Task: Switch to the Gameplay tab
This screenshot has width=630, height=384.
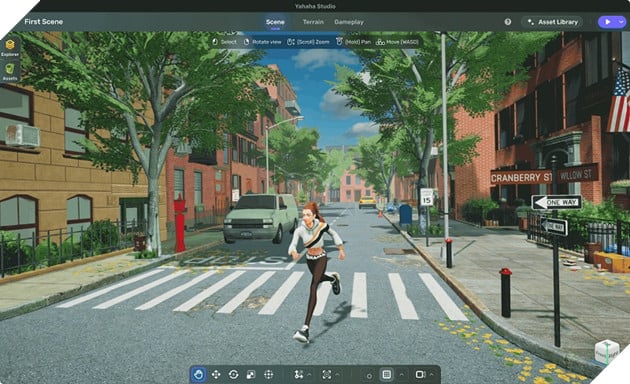Action: coord(349,22)
